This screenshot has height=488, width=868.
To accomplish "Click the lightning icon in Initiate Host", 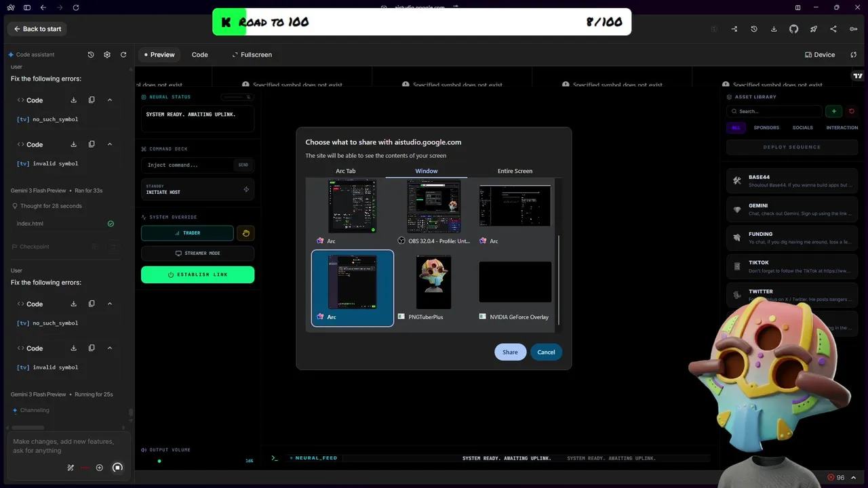I will pyautogui.click(x=246, y=189).
